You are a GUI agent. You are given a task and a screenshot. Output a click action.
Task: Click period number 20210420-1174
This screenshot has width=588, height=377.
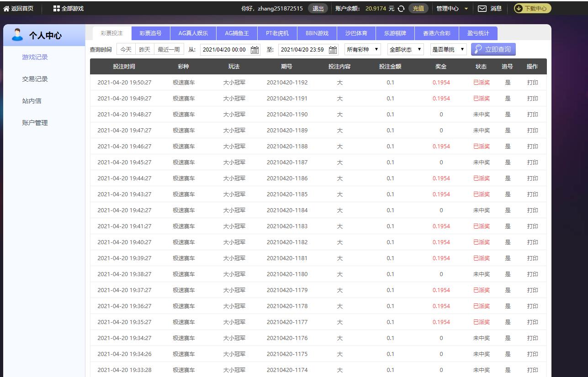point(287,370)
